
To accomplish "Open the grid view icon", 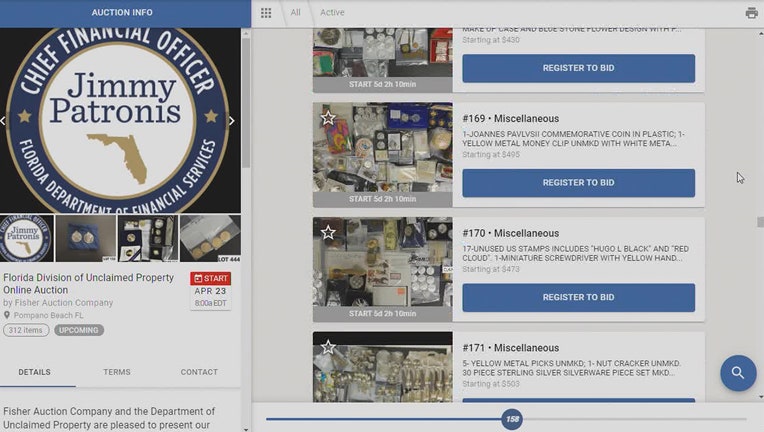I will click(266, 13).
